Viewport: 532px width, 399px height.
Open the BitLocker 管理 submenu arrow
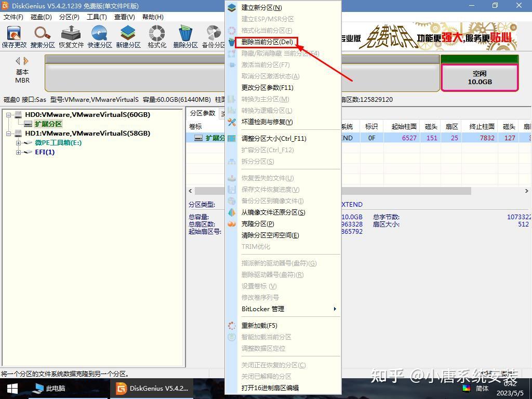coord(335,309)
